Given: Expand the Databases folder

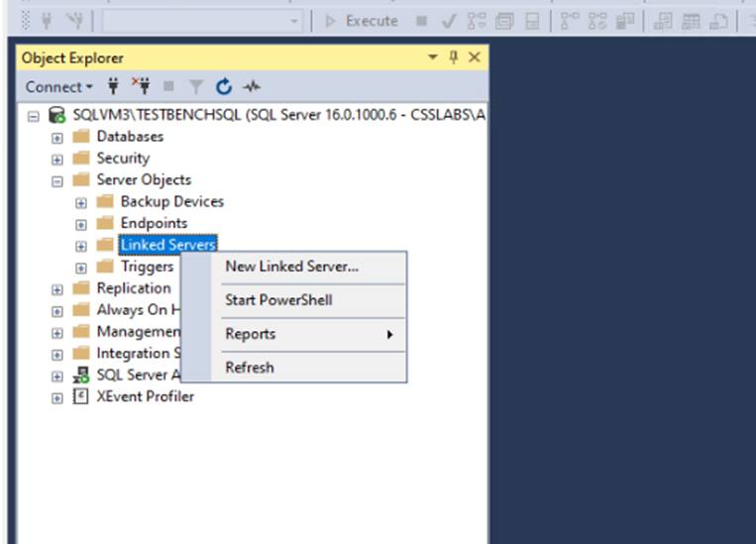Looking at the screenshot, I should click(x=56, y=138).
